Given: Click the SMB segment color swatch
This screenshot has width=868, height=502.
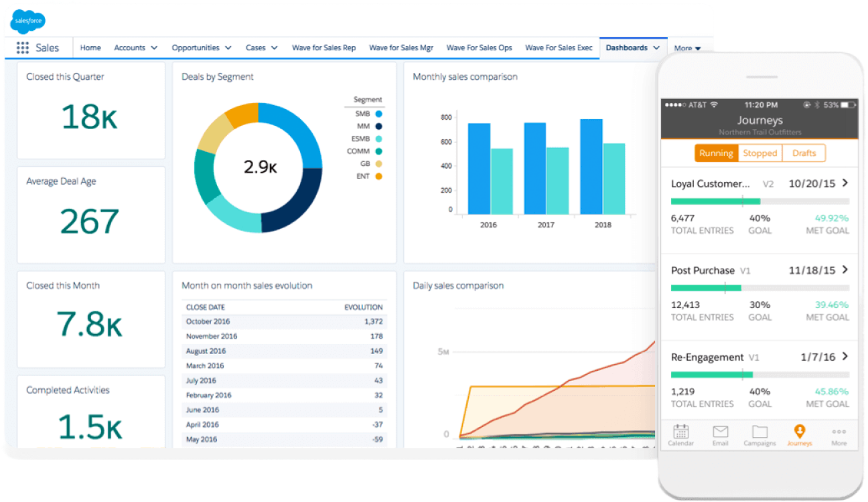Looking at the screenshot, I should 379,114.
